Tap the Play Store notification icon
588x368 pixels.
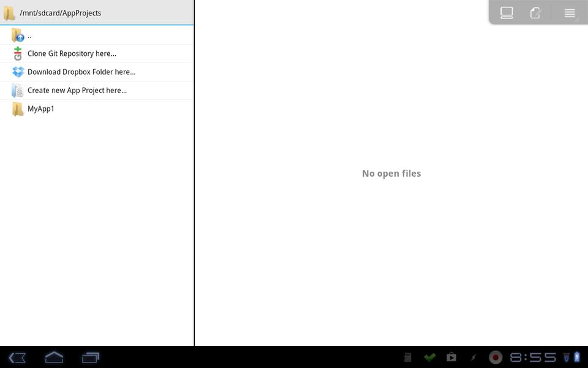point(451,357)
